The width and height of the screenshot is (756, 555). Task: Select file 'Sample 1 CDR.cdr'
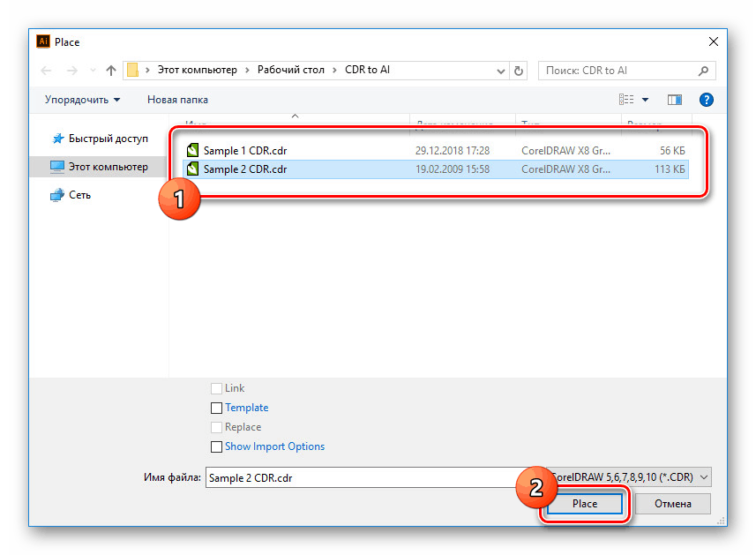[x=436, y=151]
